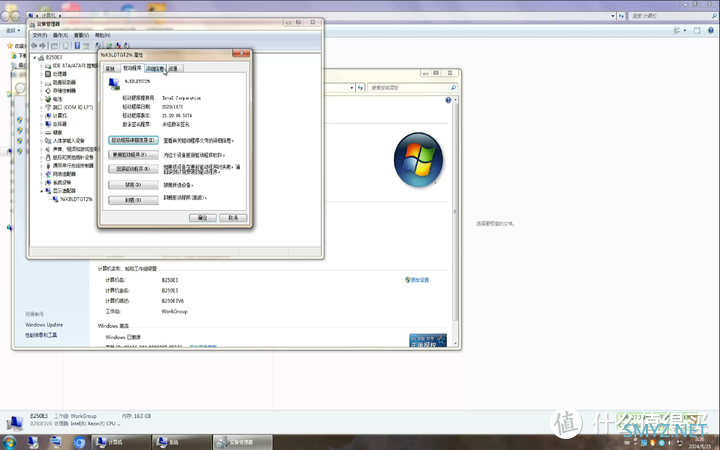Open the 设备管理器 Device Manager taskbar button
The height and width of the screenshot is (450, 720).
click(242, 442)
